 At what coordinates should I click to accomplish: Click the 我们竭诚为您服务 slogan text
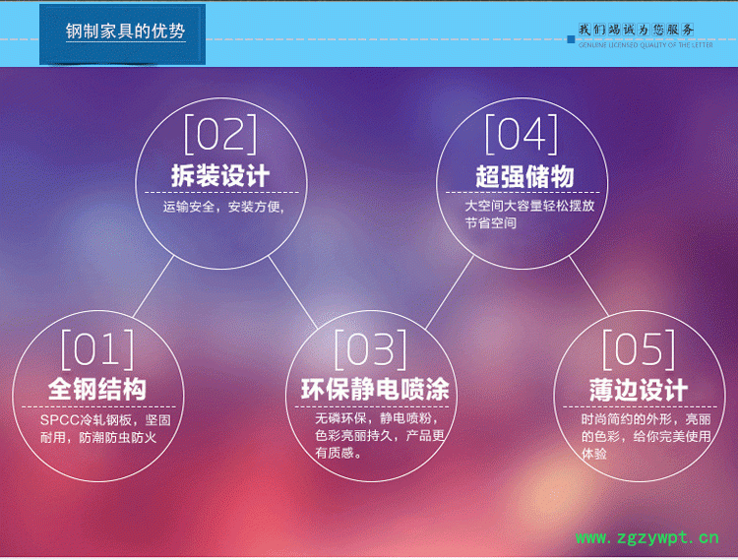636,29
